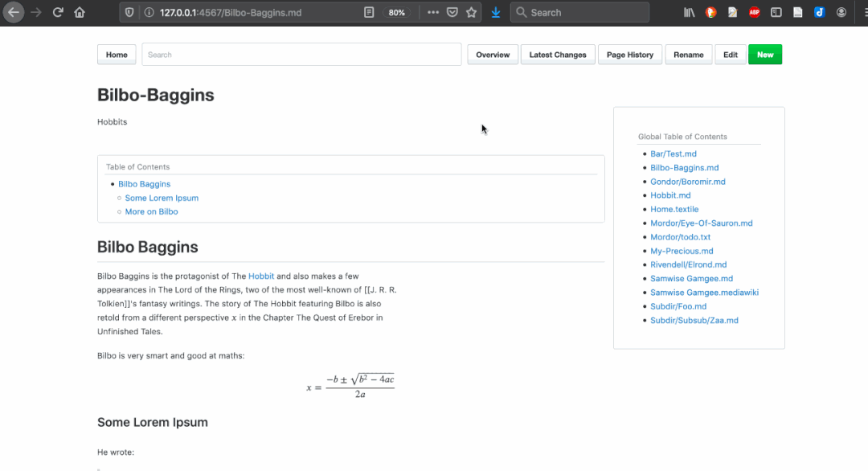Viewport: 868px width, 471px height.
Task: Toggle the browser sidebar icon
Action: [x=776, y=12]
